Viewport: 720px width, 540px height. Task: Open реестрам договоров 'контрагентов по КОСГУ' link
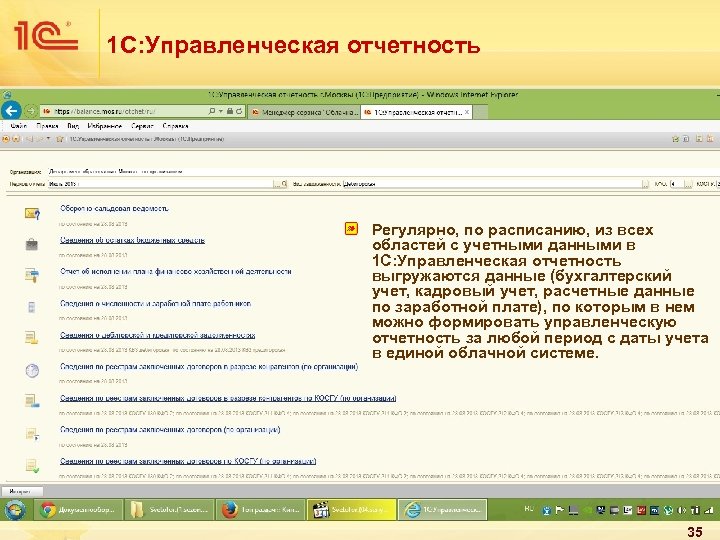click(x=228, y=398)
